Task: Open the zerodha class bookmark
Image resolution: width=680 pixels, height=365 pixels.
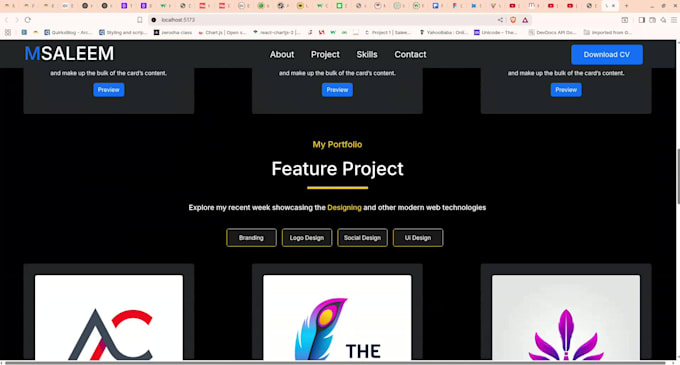Action: [173, 33]
